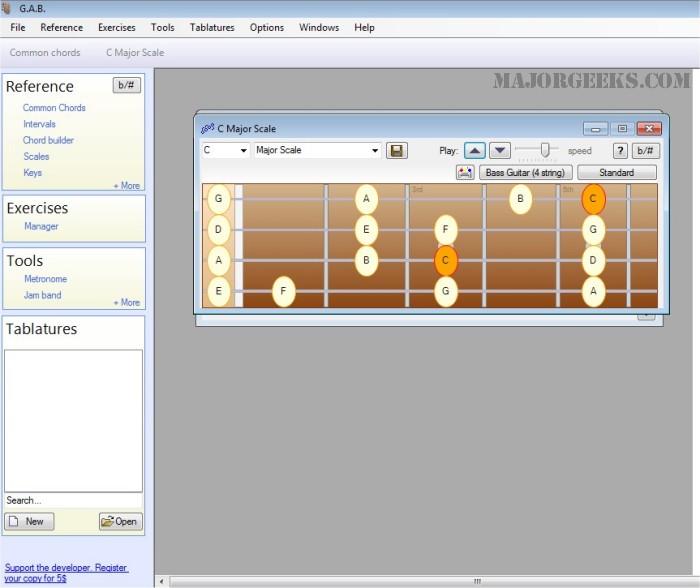Play the scale descending with down arrow

[500, 150]
